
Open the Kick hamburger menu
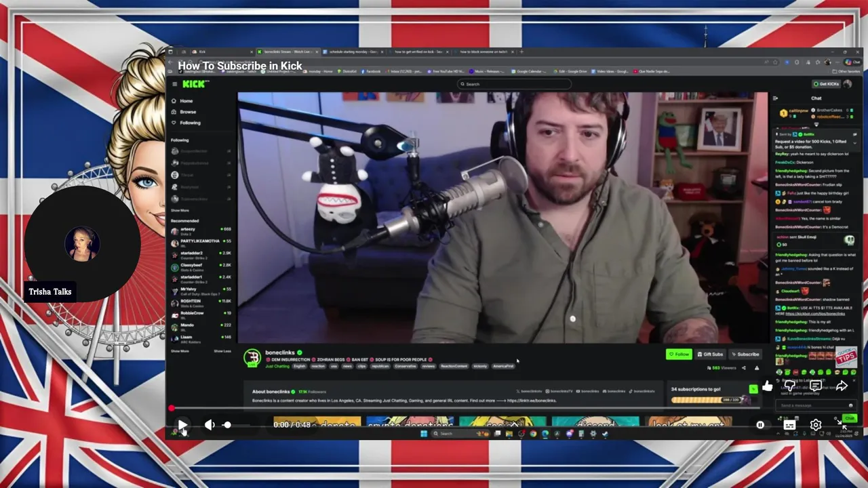coord(174,84)
